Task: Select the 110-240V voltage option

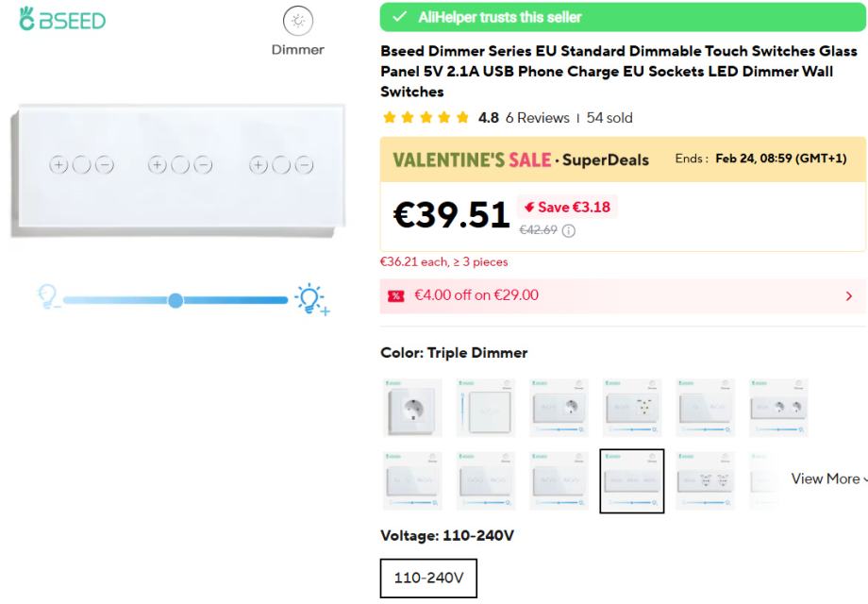Action: (428, 578)
